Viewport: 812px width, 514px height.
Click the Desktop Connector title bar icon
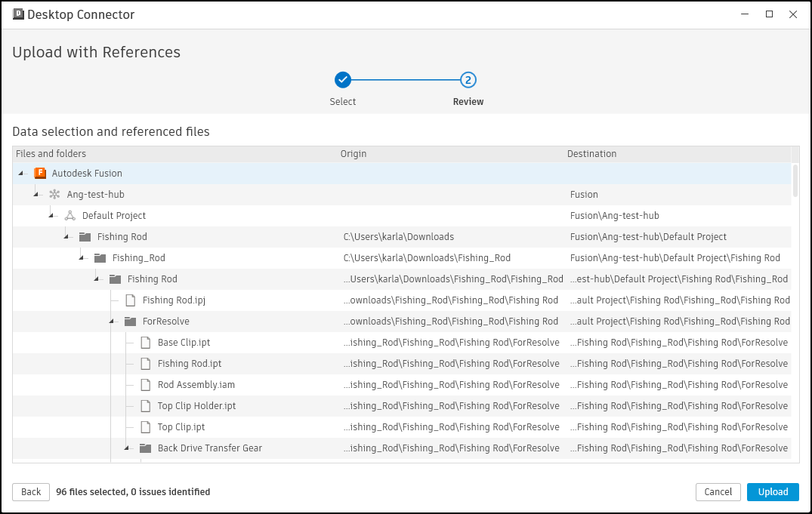coord(18,14)
